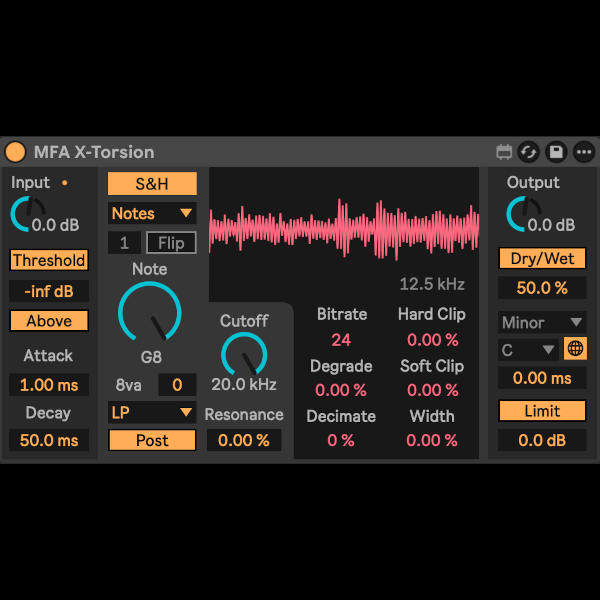Screen dimensions: 600x600
Task: Open the Minor scale dropdown
Action: coord(542,322)
